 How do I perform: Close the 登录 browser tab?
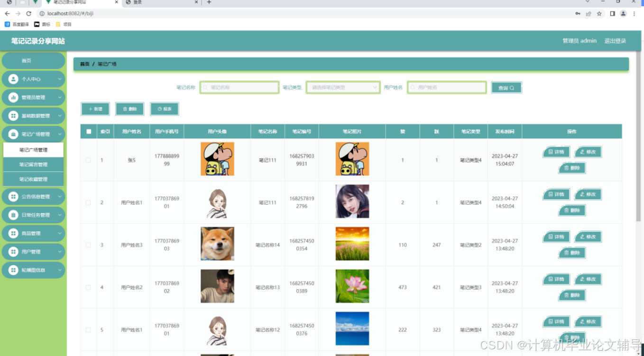(x=197, y=2)
